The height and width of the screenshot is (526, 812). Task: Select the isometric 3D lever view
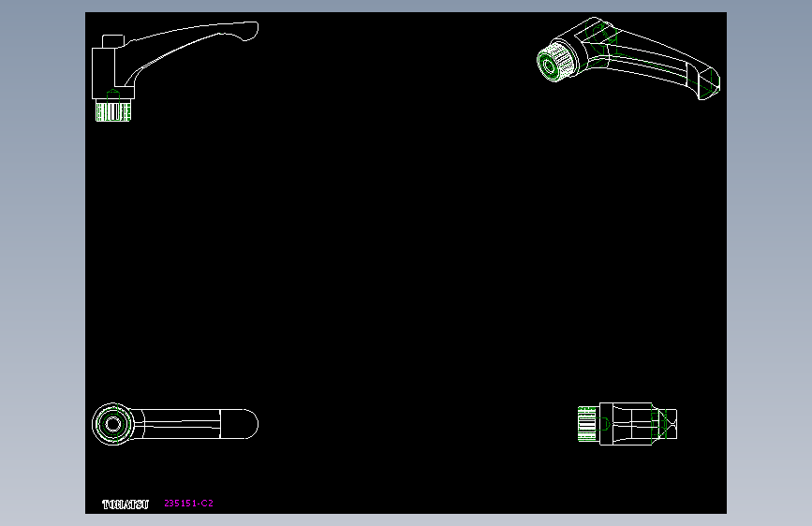(x=628, y=59)
